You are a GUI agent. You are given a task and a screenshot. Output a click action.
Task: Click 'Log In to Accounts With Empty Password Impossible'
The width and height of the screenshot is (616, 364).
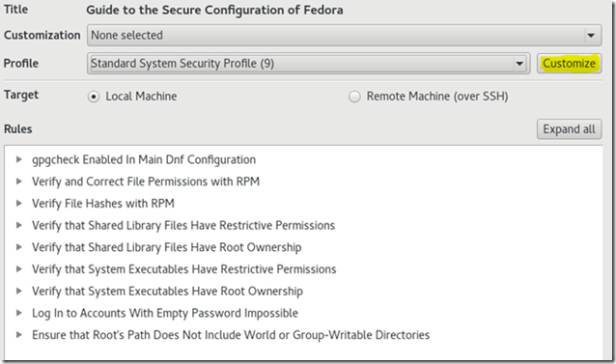click(165, 314)
